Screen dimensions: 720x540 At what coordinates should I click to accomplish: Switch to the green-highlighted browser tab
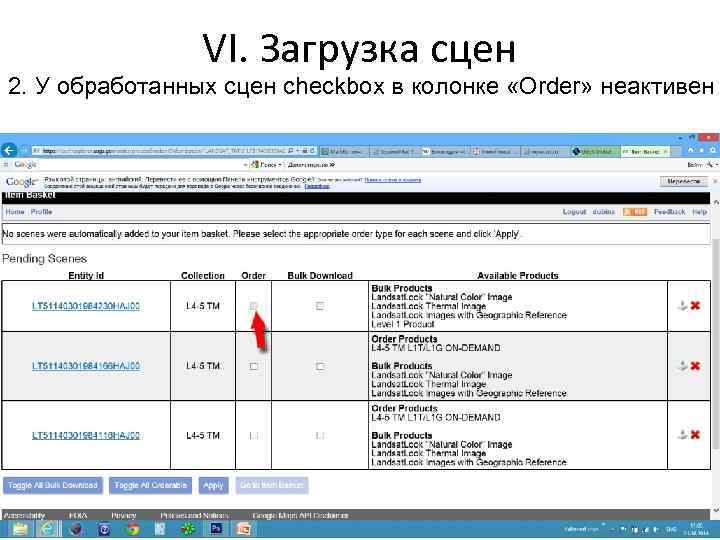(x=596, y=151)
